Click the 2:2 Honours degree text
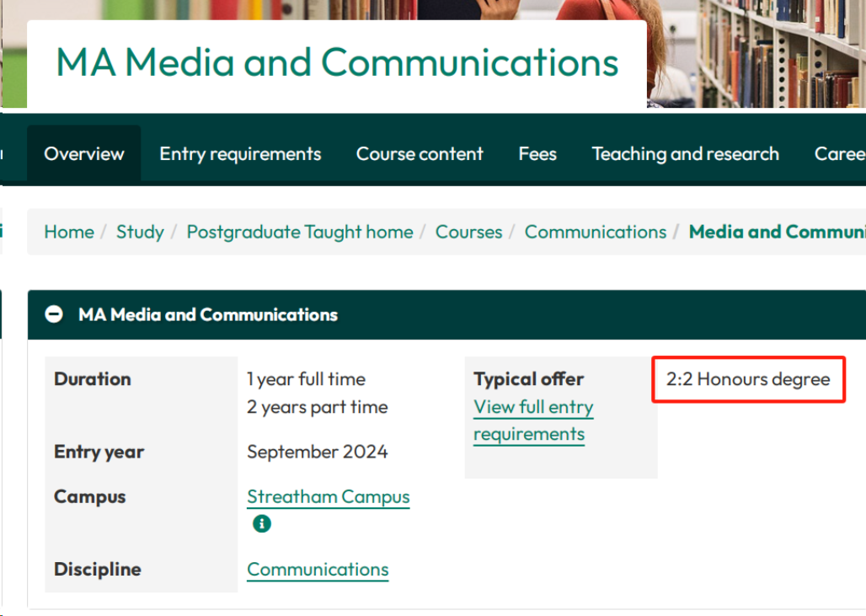The width and height of the screenshot is (866, 616). click(x=748, y=379)
